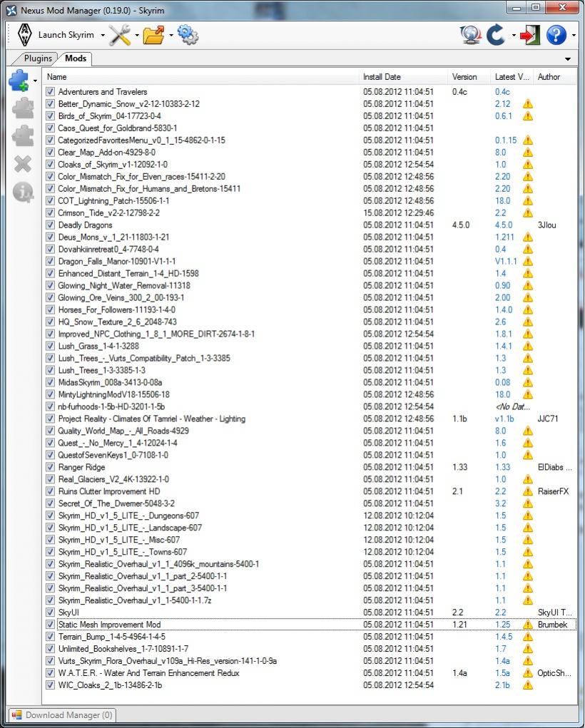This screenshot has width=585, height=728.
Task: Click warning icon for HQ_Snow_Texture row
Action: [x=527, y=322]
